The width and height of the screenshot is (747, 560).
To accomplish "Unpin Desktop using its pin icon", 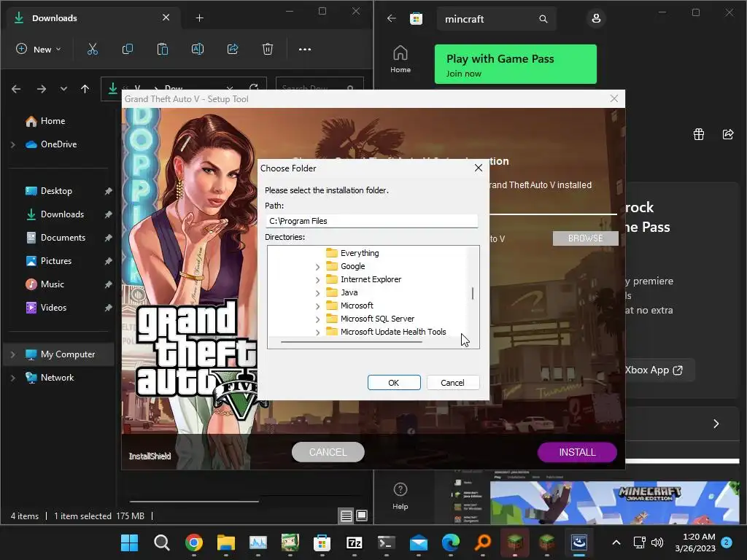I will point(108,191).
